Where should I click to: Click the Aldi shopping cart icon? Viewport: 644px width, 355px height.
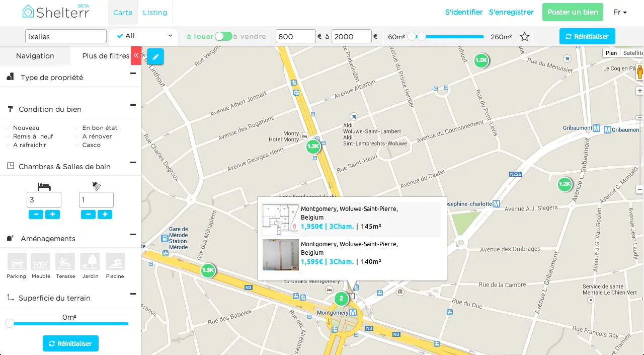[x=354, y=116]
